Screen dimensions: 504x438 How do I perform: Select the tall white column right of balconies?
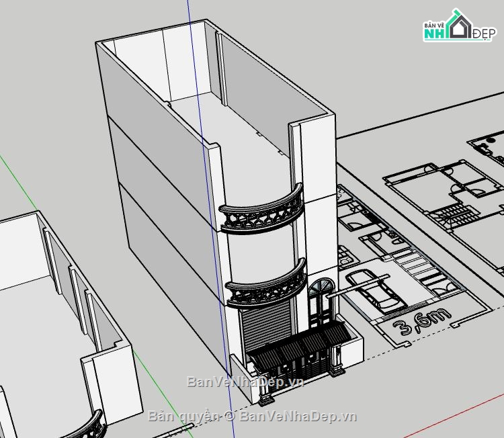[x=316, y=202]
